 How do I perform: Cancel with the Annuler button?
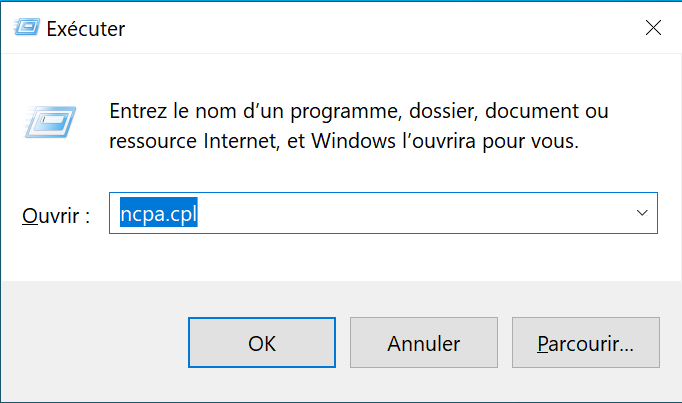tap(424, 343)
